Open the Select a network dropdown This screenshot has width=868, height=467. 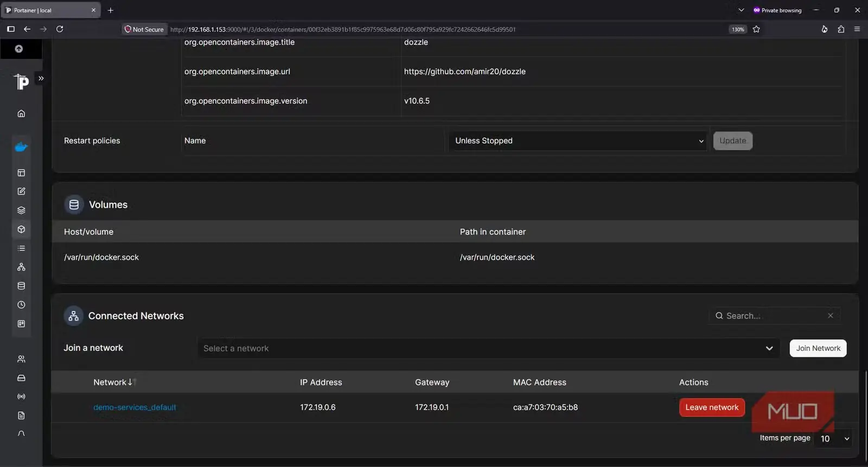click(x=488, y=348)
